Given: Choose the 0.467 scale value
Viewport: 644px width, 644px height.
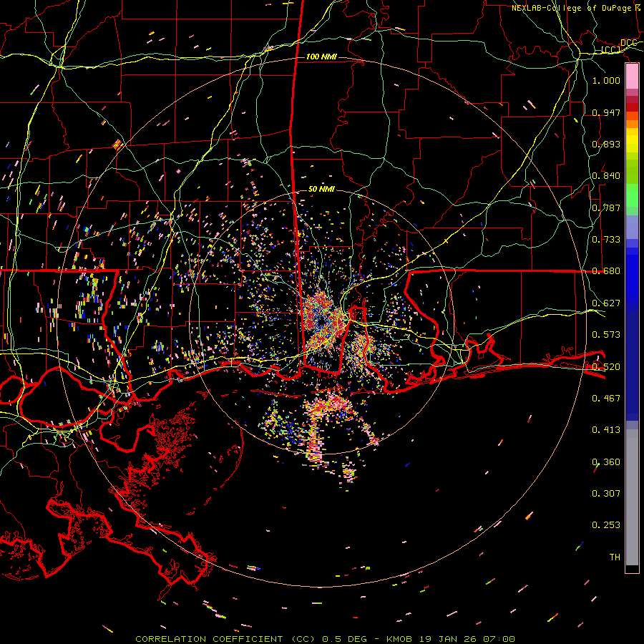Looking at the screenshot, I should click(606, 398).
